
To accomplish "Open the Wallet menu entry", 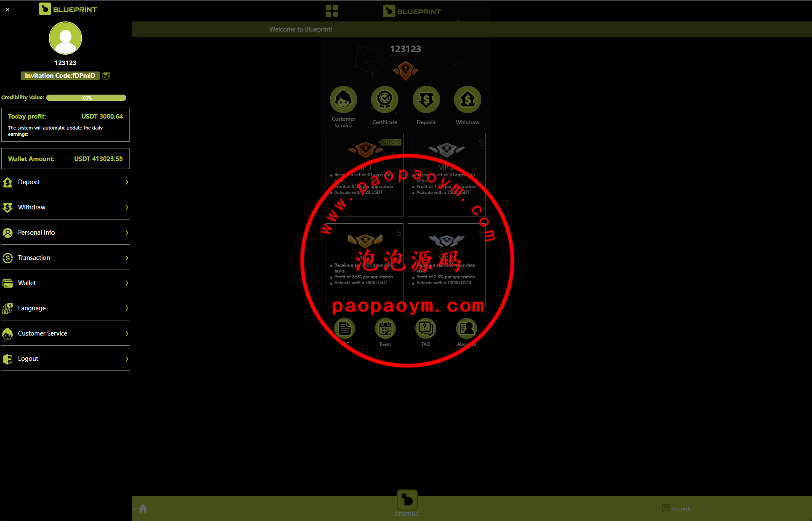I will tap(65, 283).
